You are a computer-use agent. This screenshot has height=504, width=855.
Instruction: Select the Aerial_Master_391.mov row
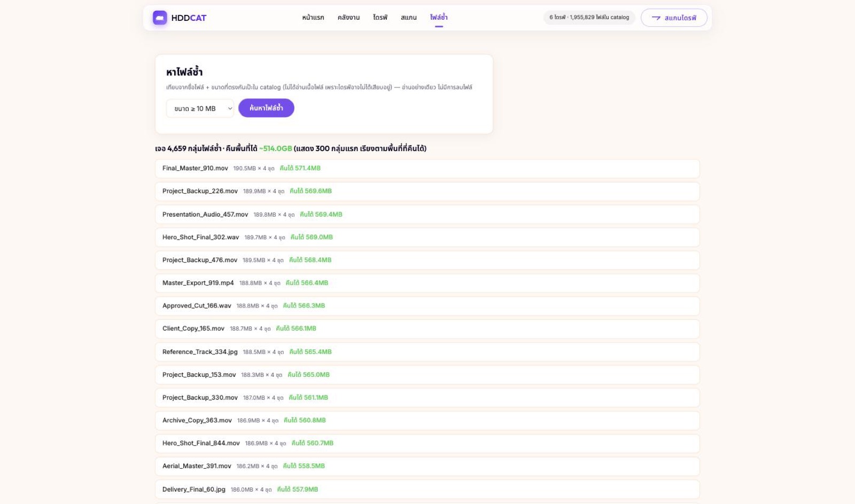tap(428, 467)
